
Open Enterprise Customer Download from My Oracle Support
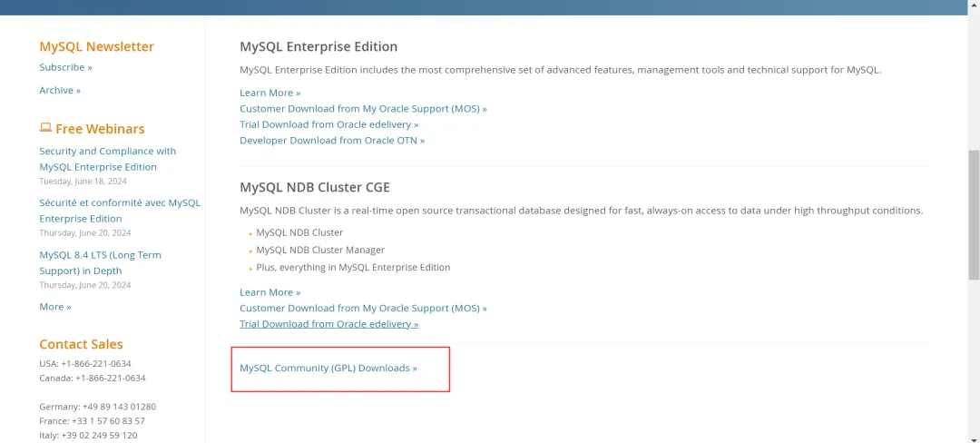[x=363, y=108]
